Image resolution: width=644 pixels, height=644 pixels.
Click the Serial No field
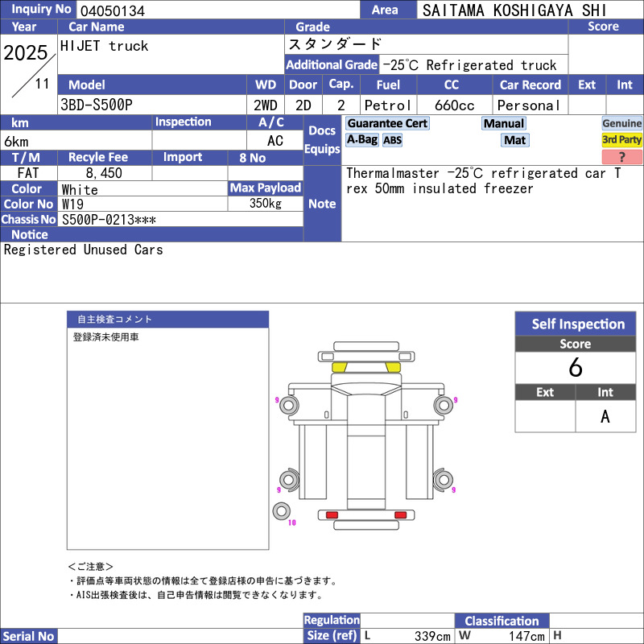point(180,636)
